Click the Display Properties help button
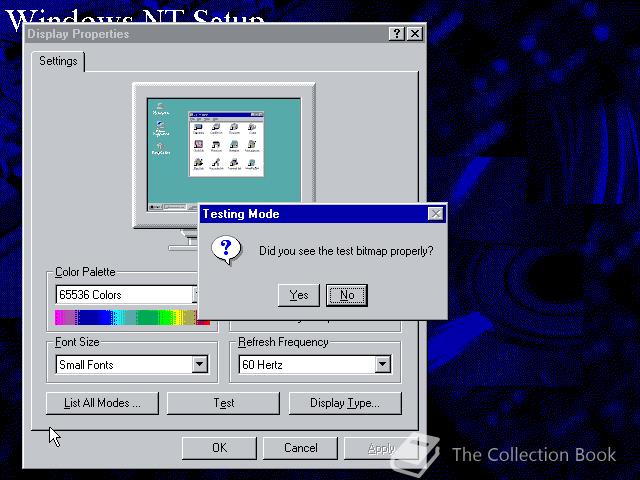 tap(397, 33)
